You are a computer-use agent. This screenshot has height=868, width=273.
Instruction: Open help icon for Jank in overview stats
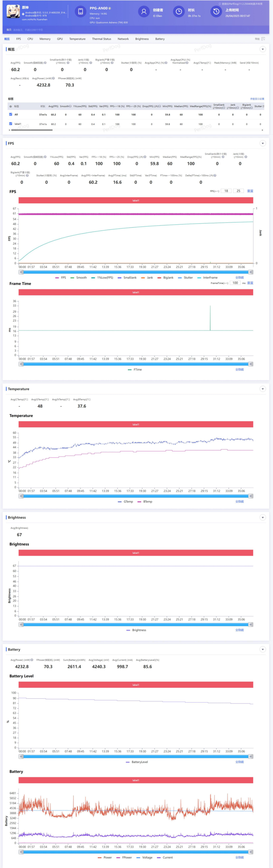click(90, 63)
